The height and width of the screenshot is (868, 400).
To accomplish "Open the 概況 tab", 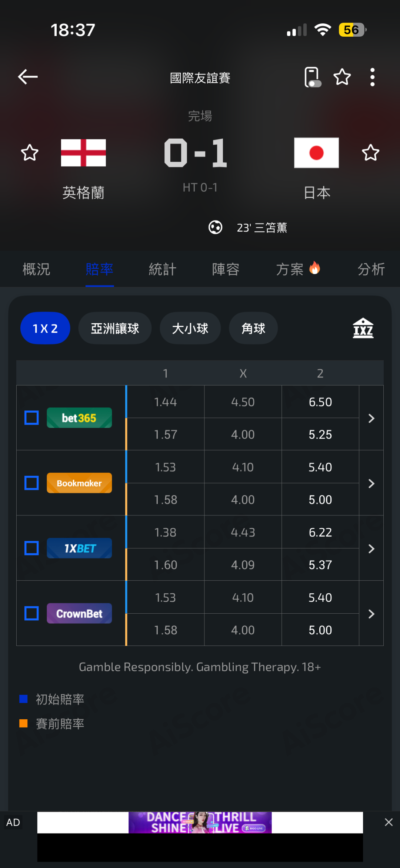I will 36,269.
